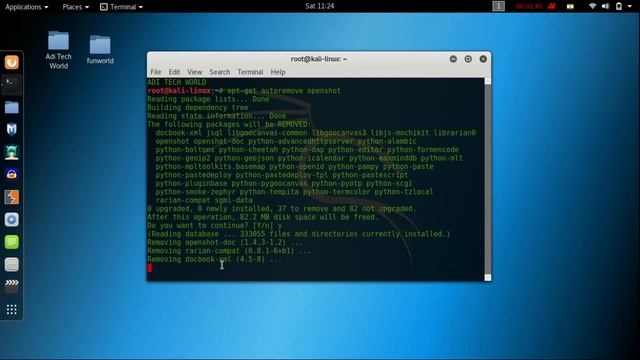The image size is (640, 360).
Task: Open the Files manager from the dock
Action: click(x=11, y=107)
